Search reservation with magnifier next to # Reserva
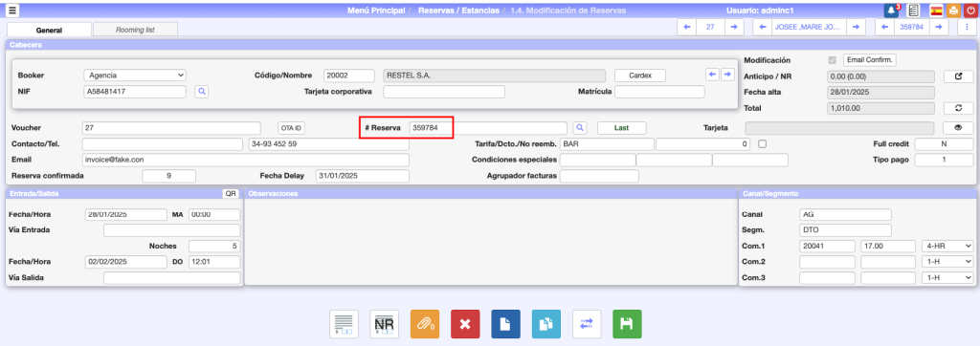 [580, 127]
